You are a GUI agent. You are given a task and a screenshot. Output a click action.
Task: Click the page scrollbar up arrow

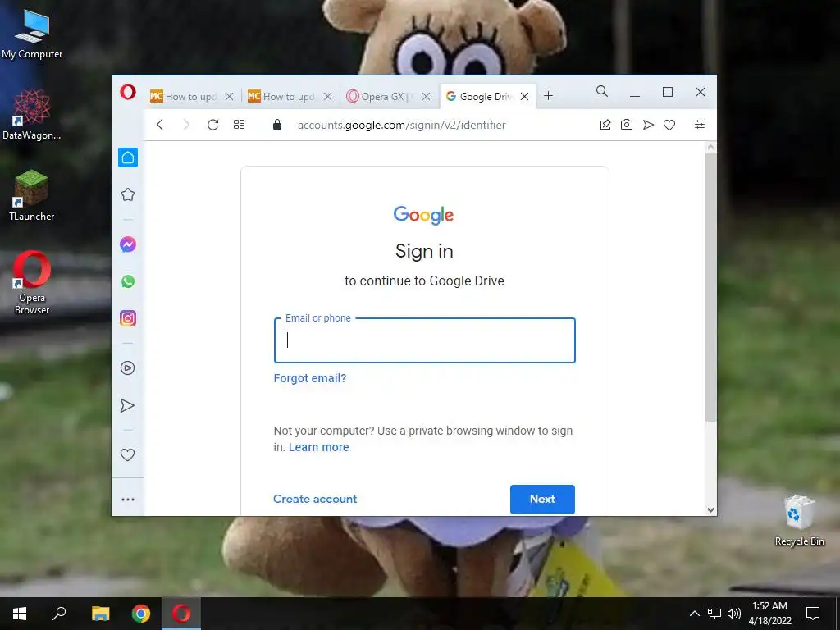(711, 148)
